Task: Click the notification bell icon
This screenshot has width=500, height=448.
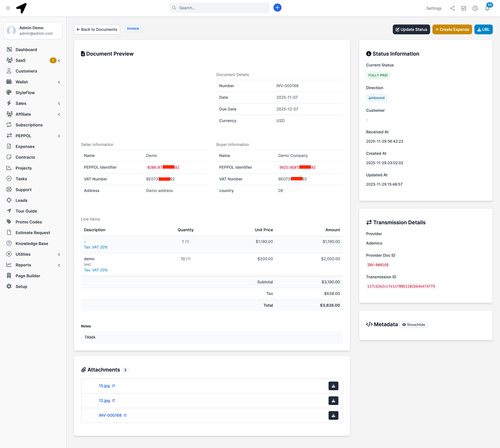Action: (487, 8)
